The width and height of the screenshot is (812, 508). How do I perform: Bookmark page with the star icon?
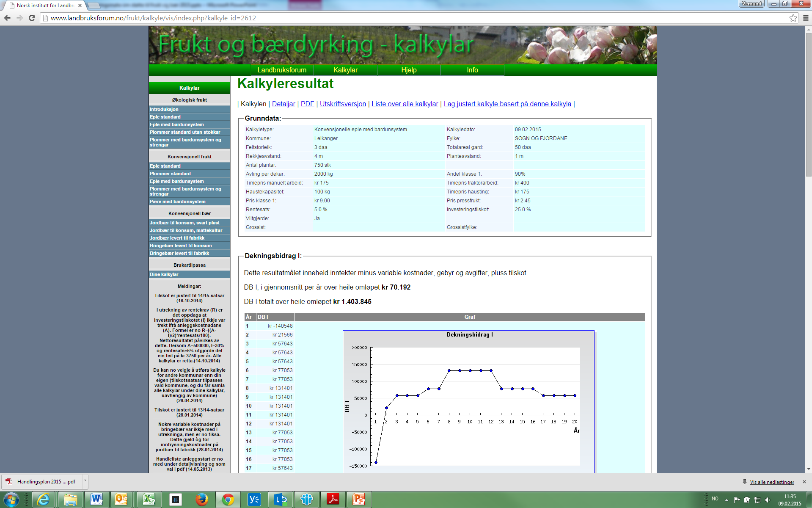793,18
